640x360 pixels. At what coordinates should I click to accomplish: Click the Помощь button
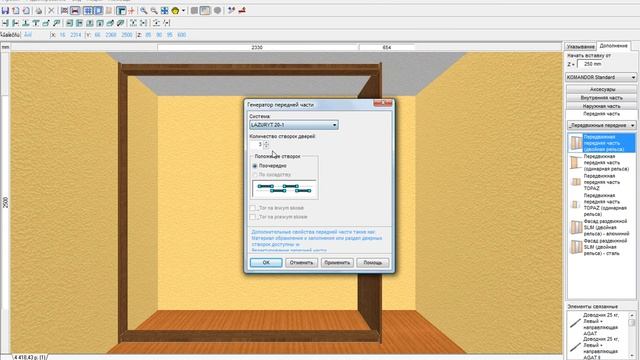pos(373,263)
